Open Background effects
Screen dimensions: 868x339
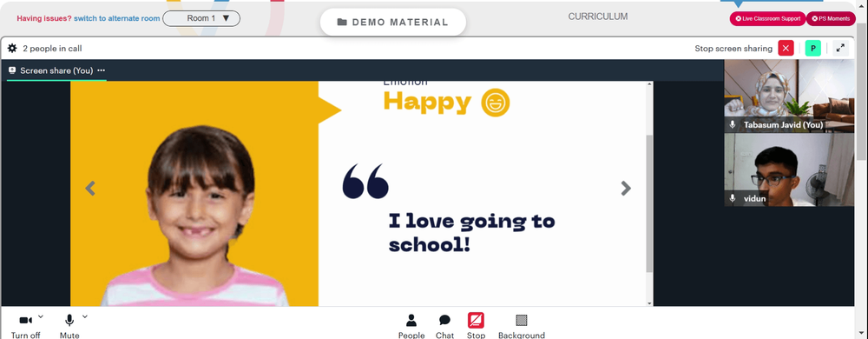[x=522, y=326]
